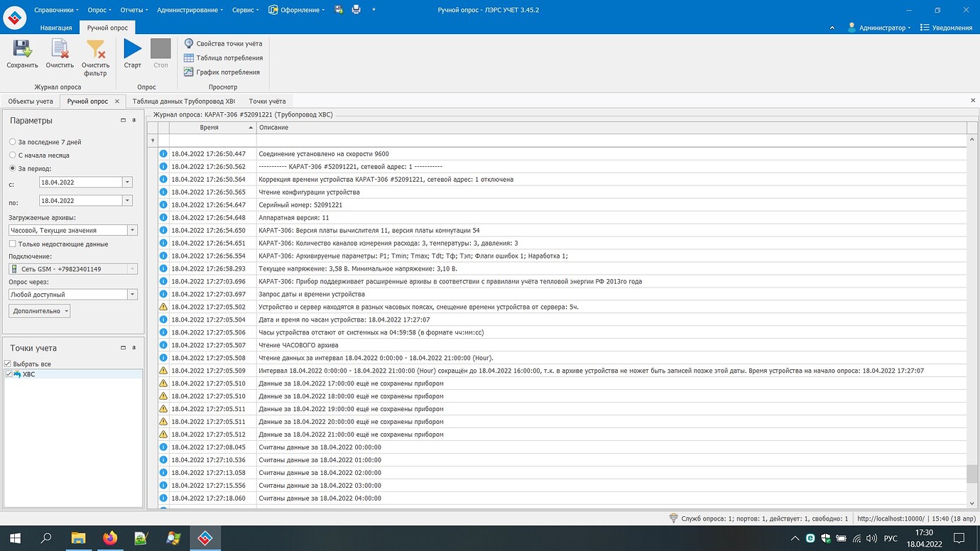
Task: Toggle the Выбрать все checkbox
Action: pos(8,364)
